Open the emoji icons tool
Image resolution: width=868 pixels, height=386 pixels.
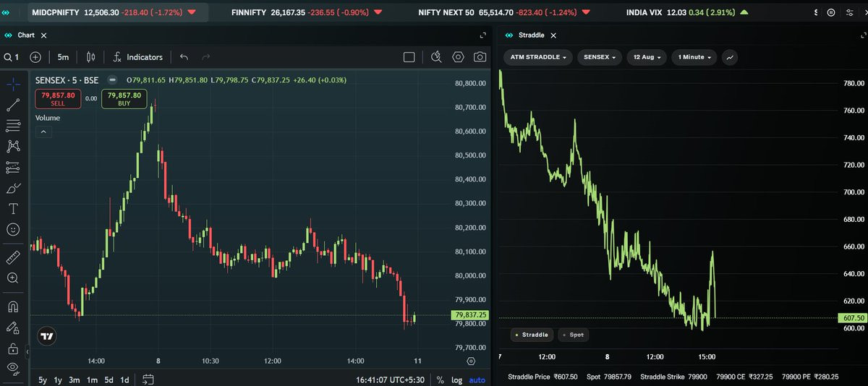pyautogui.click(x=13, y=229)
